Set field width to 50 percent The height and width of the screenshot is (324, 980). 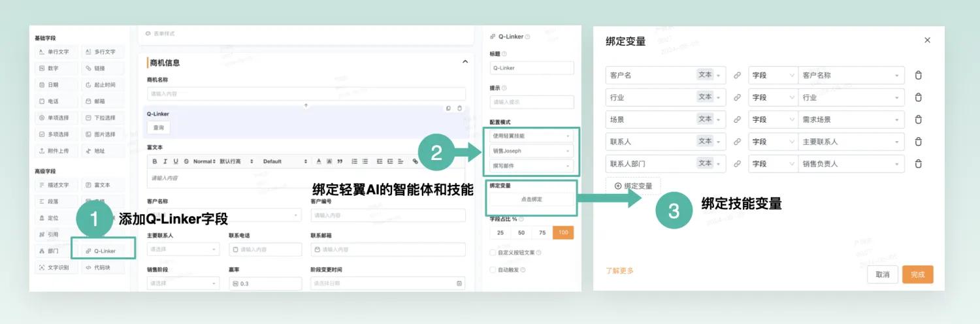pyautogui.click(x=521, y=233)
